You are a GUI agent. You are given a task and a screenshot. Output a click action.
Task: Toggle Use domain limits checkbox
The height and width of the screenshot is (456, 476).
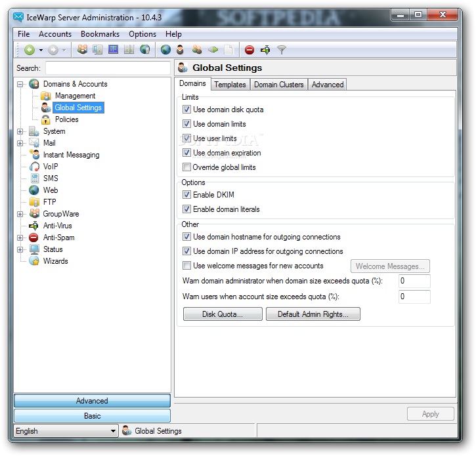coord(186,124)
